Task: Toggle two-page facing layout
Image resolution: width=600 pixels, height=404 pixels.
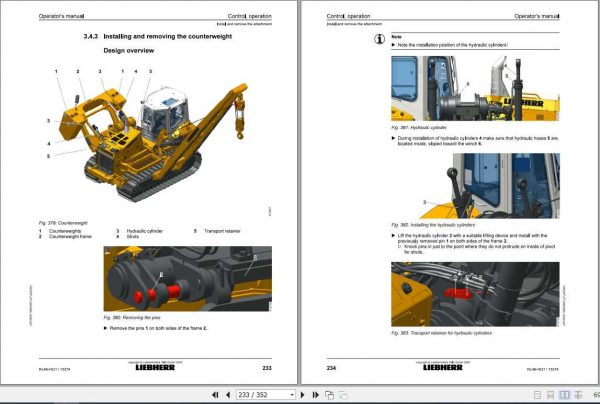Action: coord(564,395)
